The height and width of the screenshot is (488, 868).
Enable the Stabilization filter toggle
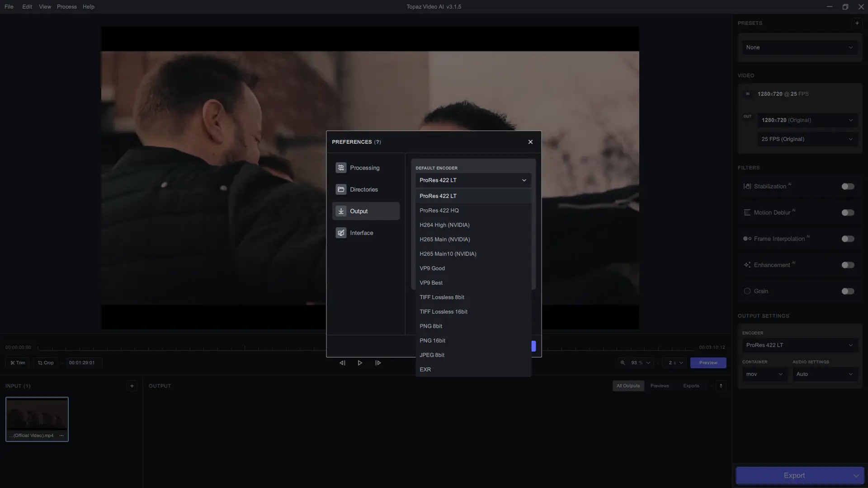[x=848, y=187]
